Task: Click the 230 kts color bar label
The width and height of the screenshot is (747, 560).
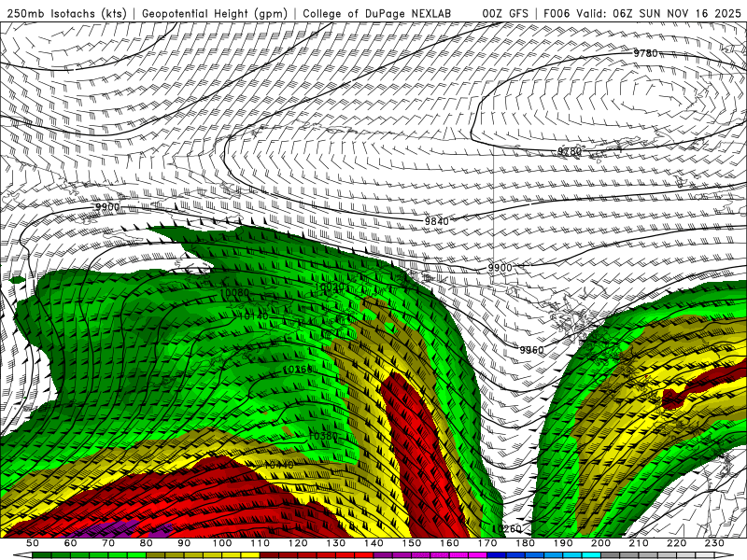Action: 714,543
